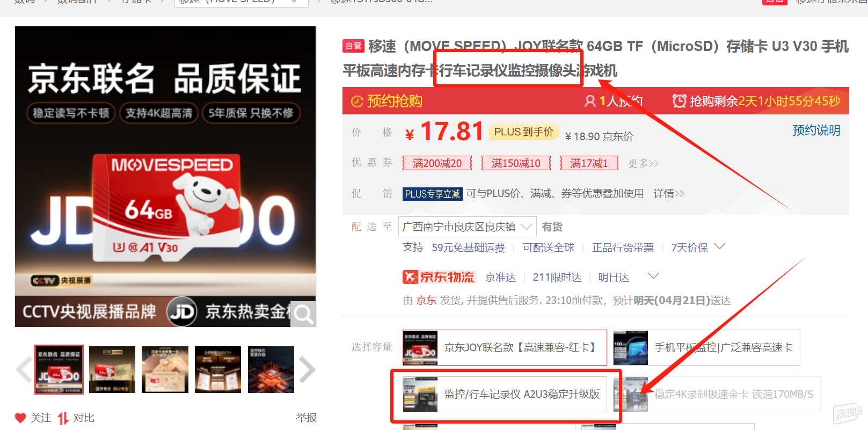The image size is (868, 430).
Task: Click the heart 关注 icon
Action: click(x=20, y=418)
